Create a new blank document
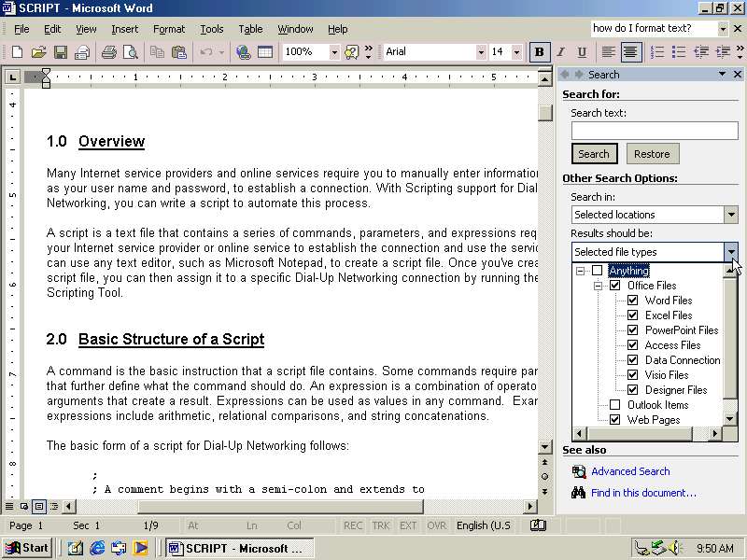The width and height of the screenshot is (747, 560). coord(17,52)
